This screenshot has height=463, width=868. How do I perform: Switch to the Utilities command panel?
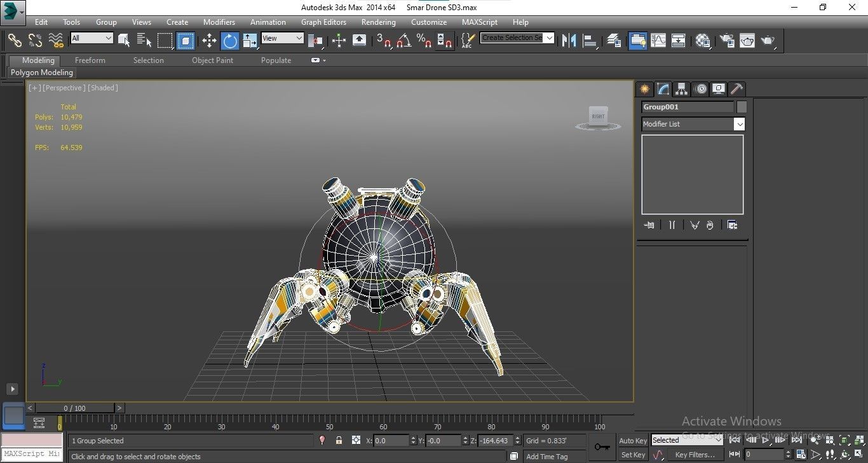click(736, 89)
